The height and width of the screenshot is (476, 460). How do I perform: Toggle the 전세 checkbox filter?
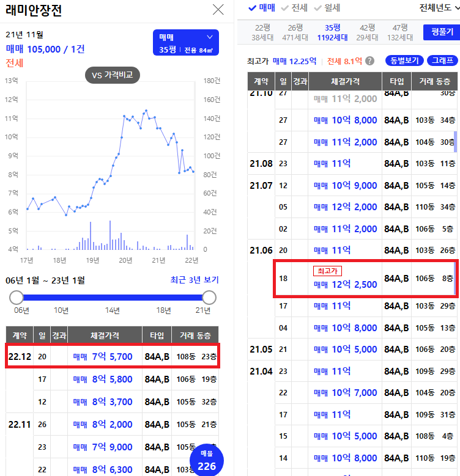(x=294, y=8)
